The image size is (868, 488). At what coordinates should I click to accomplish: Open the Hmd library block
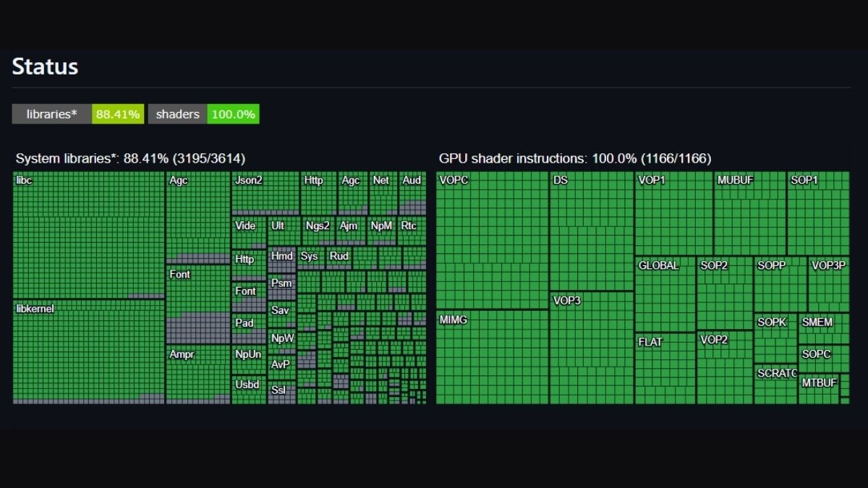(x=282, y=260)
